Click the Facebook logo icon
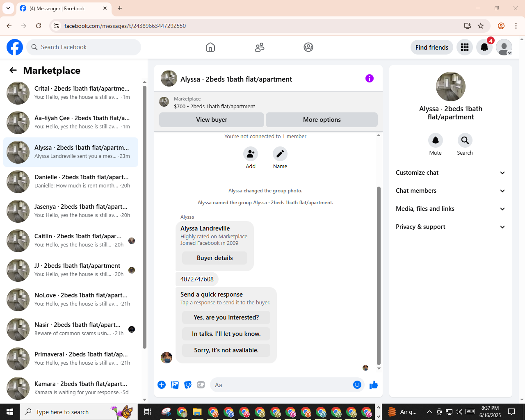Screen dimensions: 525x420 [x=15, y=47]
